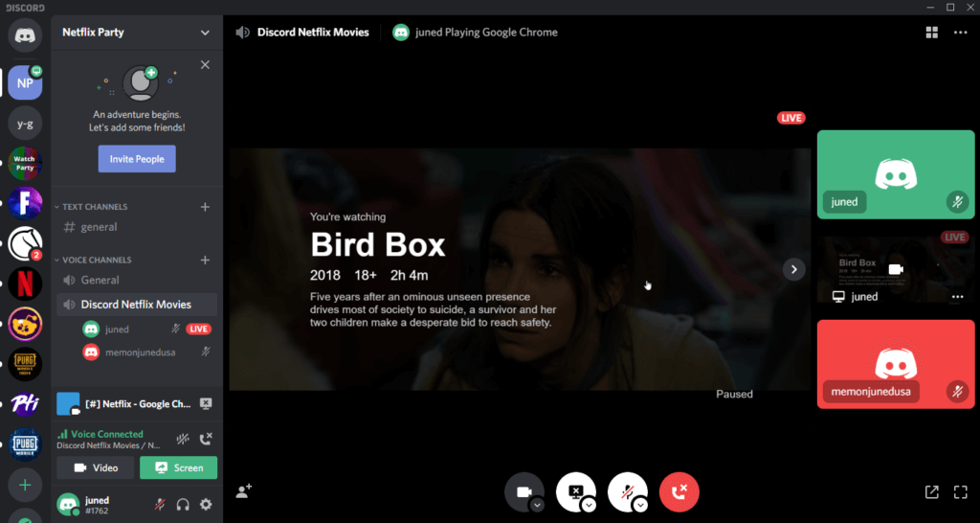Select the NP server icon

pos(25,82)
